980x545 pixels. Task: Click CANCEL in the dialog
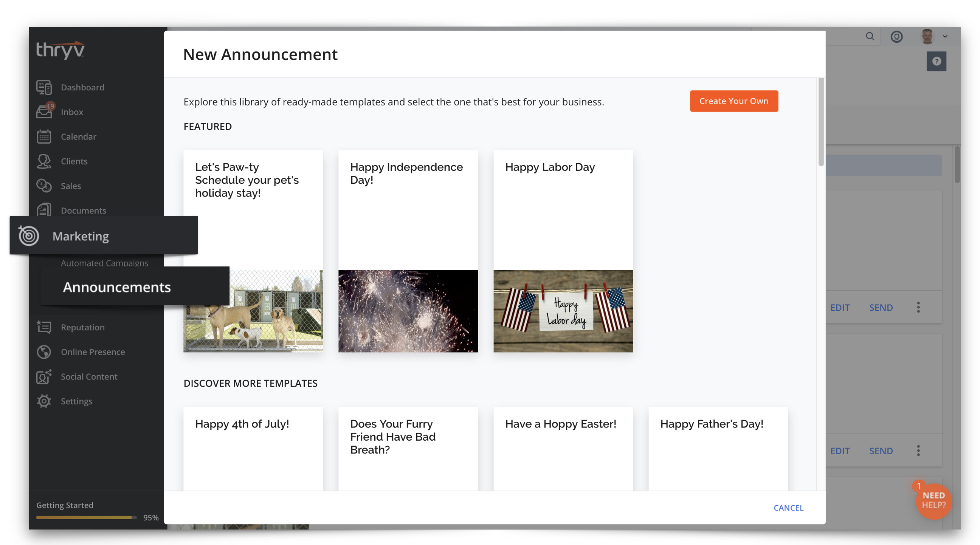pyautogui.click(x=788, y=508)
